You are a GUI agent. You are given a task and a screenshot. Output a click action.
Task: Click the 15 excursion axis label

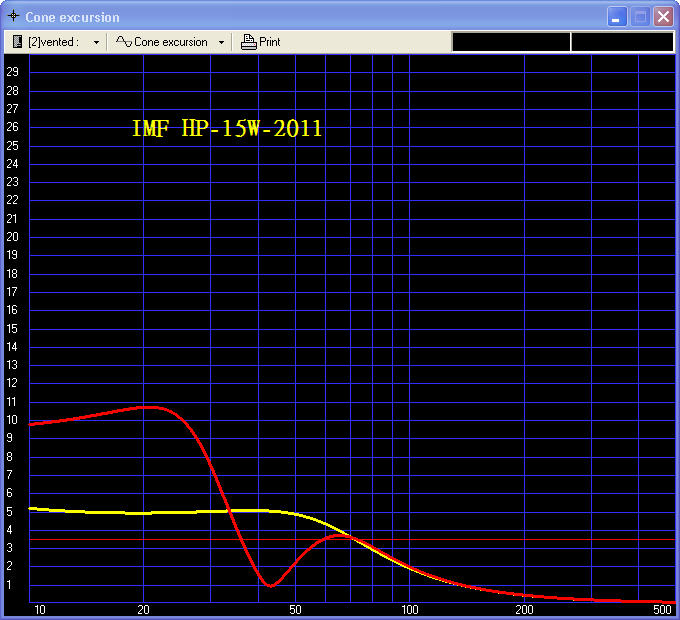13,329
